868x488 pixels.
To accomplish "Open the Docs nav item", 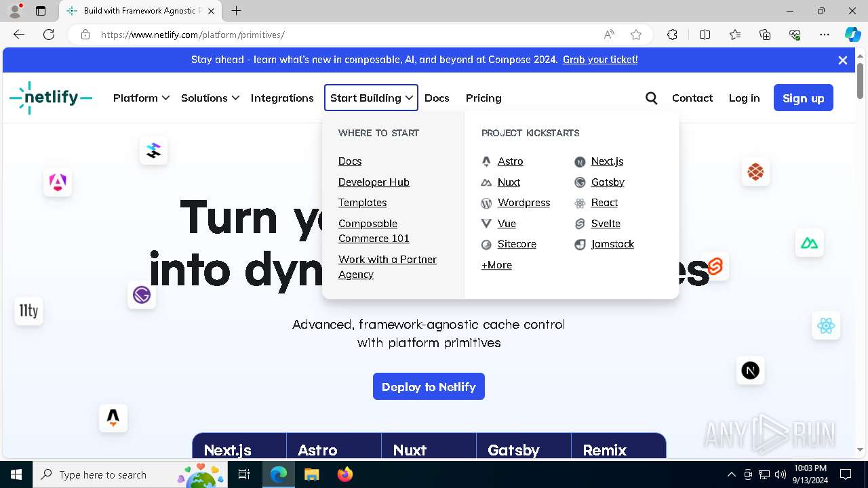I will pyautogui.click(x=437, y=98).
